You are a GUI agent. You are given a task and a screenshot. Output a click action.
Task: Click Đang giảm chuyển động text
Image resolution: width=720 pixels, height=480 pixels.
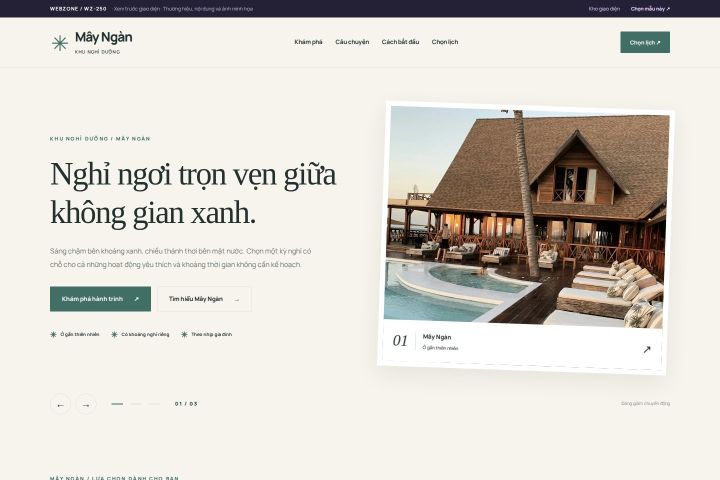[x=645, y=403]
